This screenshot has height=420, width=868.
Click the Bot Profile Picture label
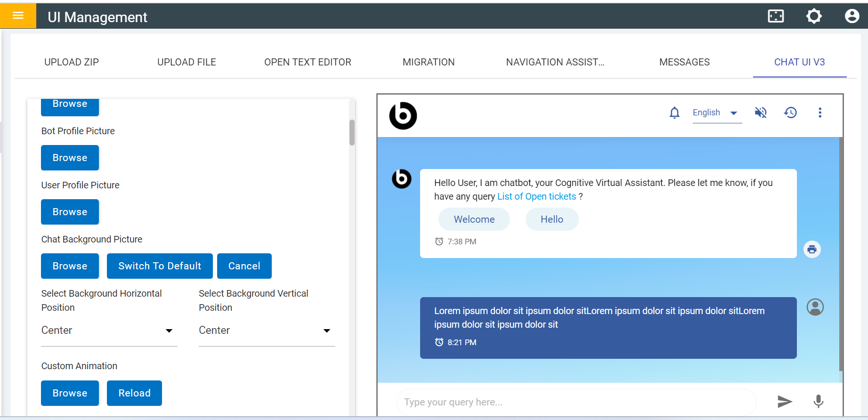[x=78, y=131]
